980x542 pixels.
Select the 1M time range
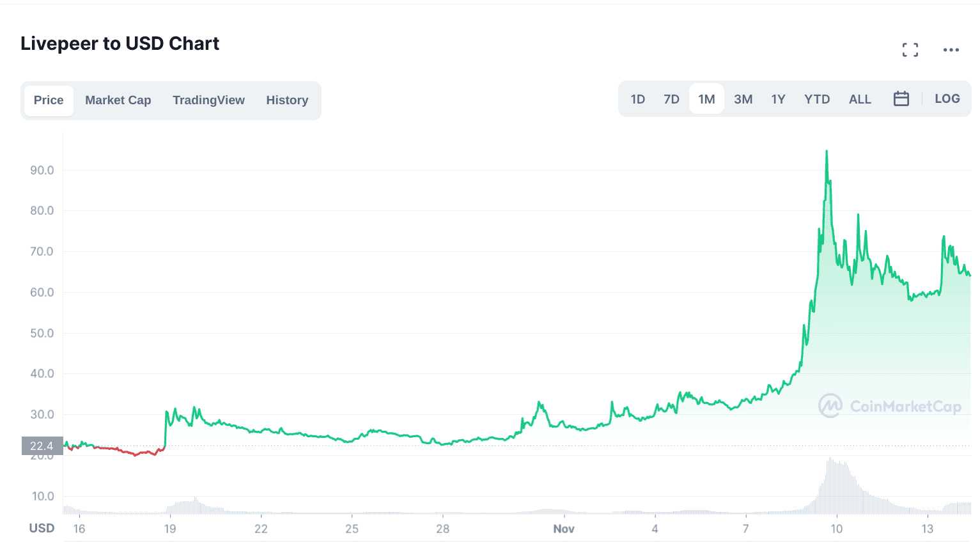tap(706, 99)
